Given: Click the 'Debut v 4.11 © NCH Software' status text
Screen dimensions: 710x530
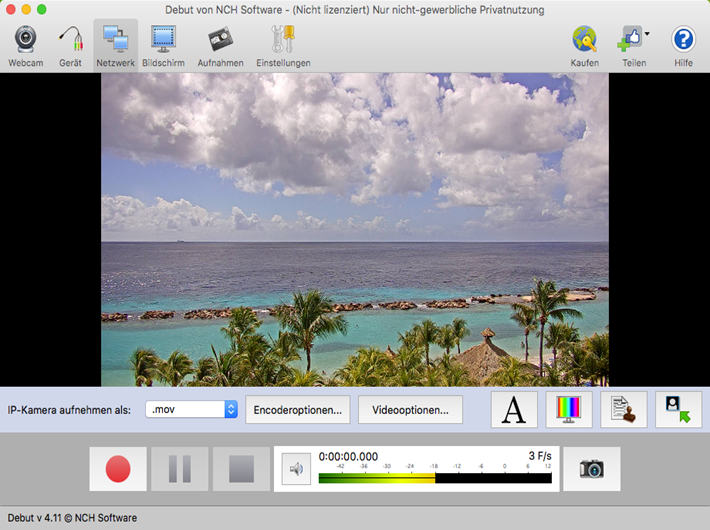Looking at the screenshot, I should pos(72,518).
